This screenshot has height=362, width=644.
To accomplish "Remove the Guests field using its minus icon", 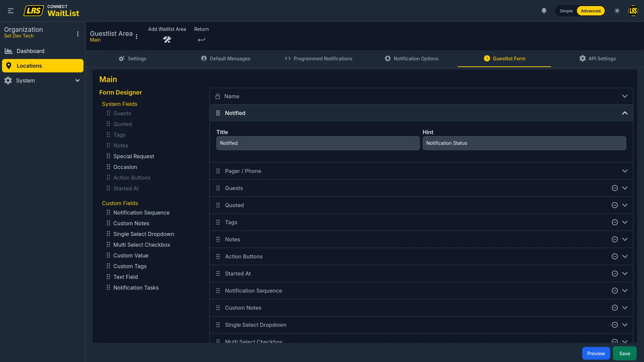I will coord(615,188).
